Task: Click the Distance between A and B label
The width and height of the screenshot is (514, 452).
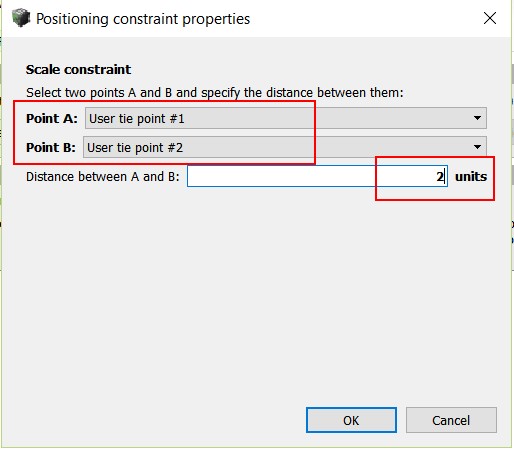Action: (103, 176)
